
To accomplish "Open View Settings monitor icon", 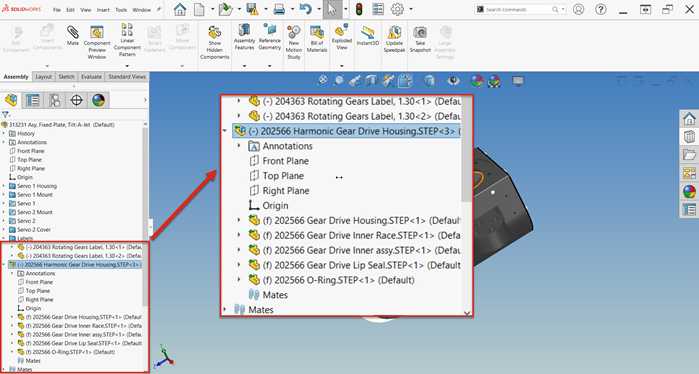I will tap(518, 81).
